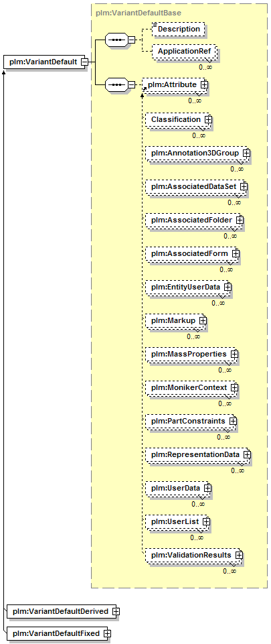This screenshot has width=271, height=644.
Task: Collapse the lower sequence compositor minus box
Action: 131,84
